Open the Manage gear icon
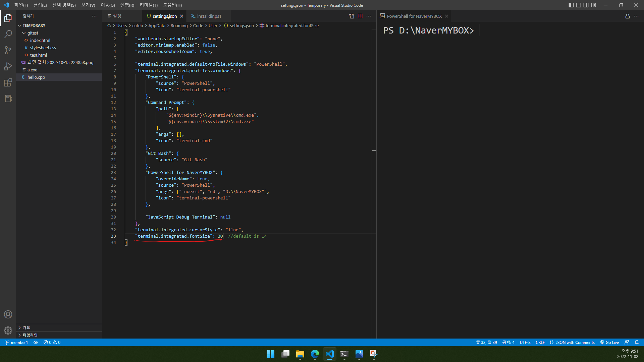The height and width of the screenshot is (362, 644). (x=8, y=330)
